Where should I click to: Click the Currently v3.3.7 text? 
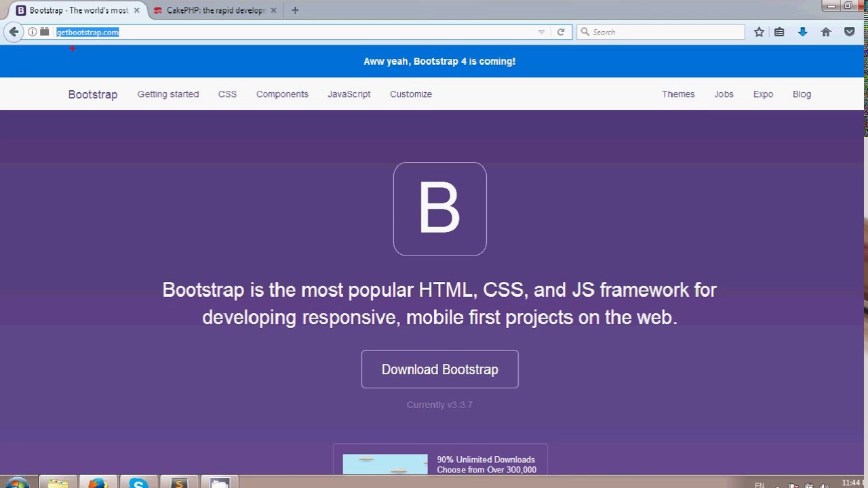(x=439, y=405)
